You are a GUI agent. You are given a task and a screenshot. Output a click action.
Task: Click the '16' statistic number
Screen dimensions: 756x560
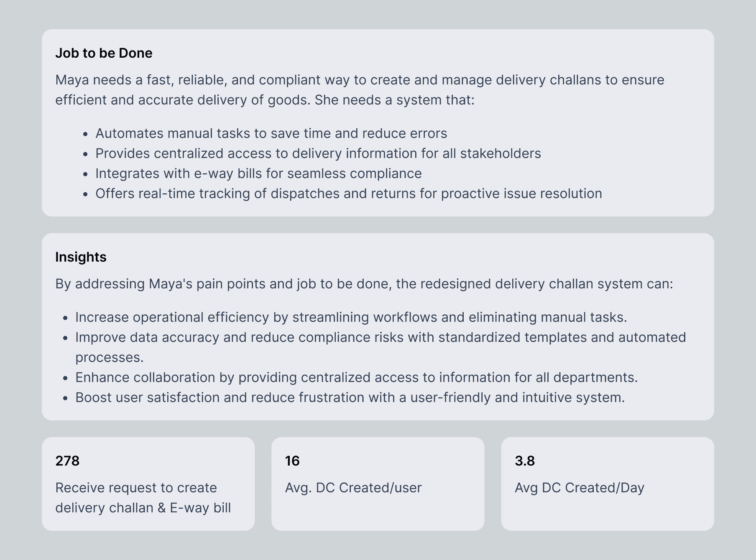point(292,461)
